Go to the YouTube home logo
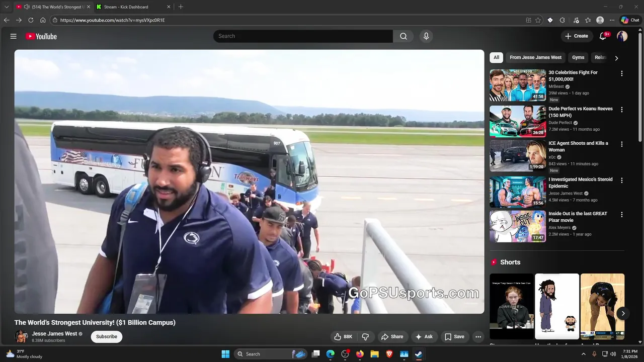 tap(41, 36)
